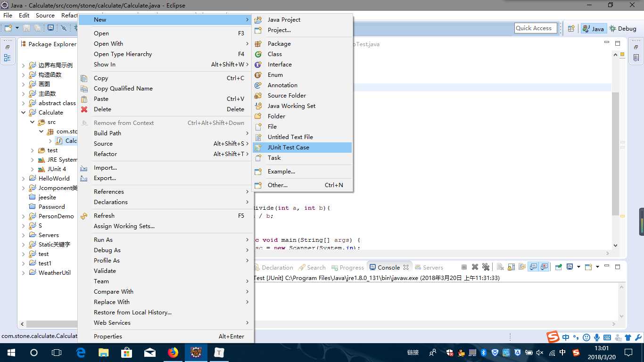Expand the WeatherUtil project tree node

(x=24, y=273)
